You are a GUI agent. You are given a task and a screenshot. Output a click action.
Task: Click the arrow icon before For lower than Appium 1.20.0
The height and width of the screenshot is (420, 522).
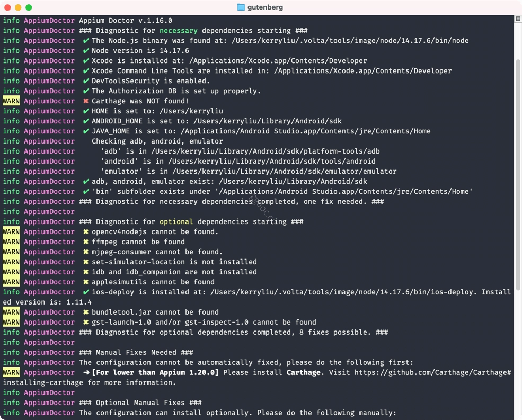[86, 372]
